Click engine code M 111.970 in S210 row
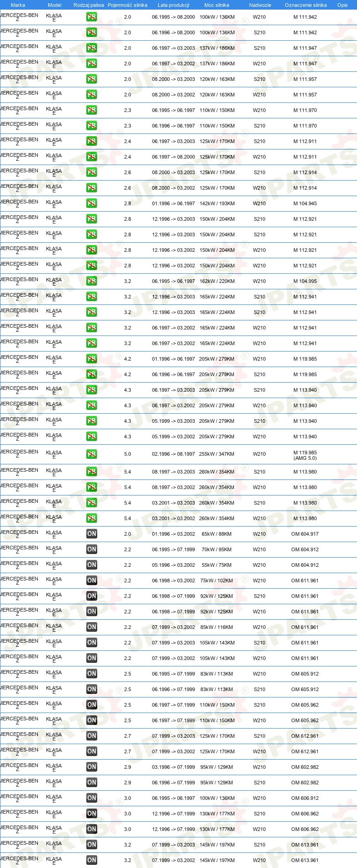357x868 pixels. point(305,126)
